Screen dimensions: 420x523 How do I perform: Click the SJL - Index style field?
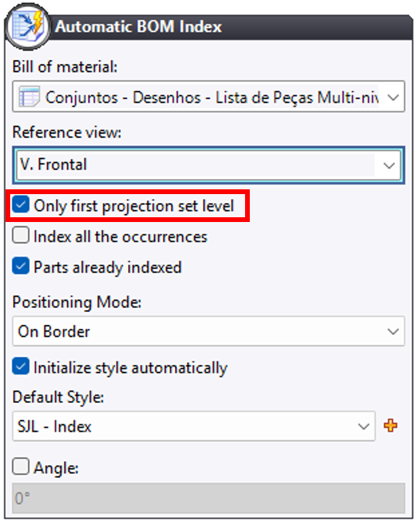coord(194,426)
